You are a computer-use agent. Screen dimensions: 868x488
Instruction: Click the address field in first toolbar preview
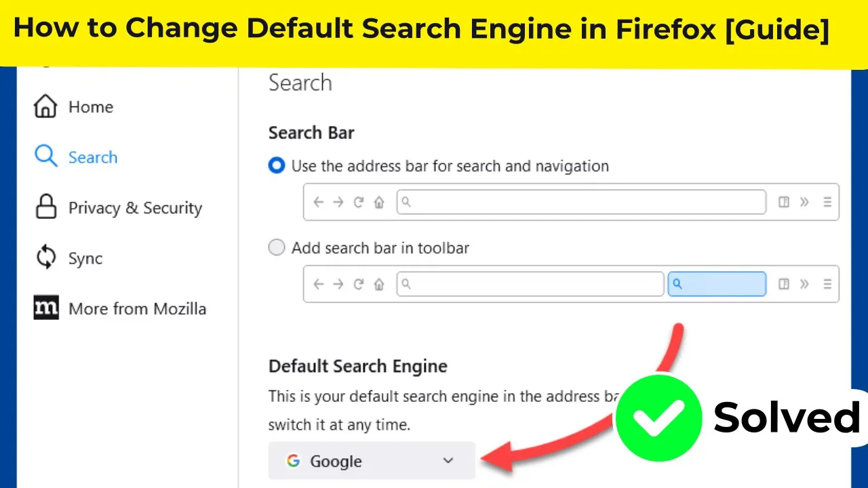(x=581, y=202)
